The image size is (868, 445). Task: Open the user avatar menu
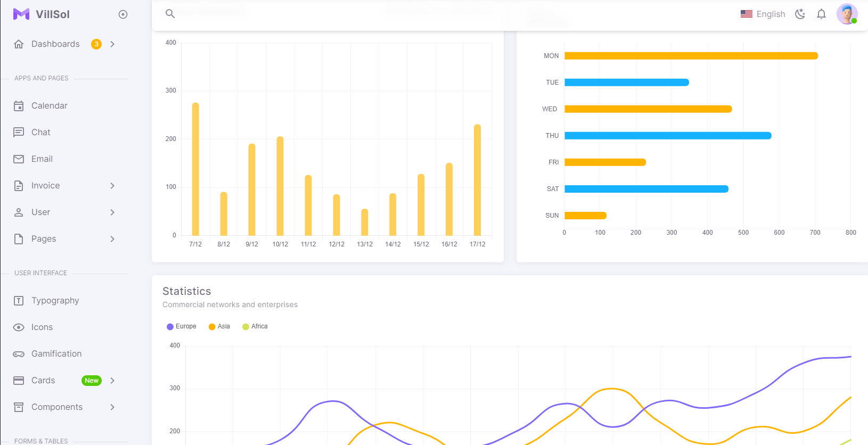(x=847, y=14)
